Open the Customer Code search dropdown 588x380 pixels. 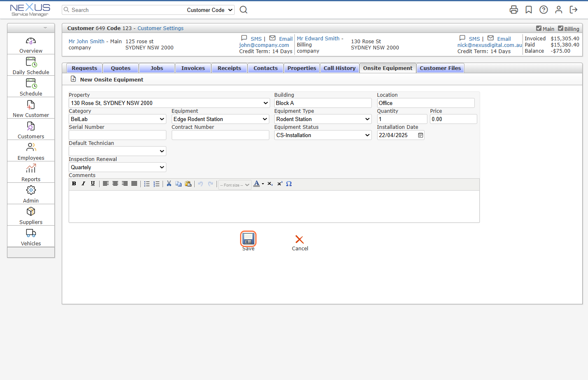[x=210, y=10]
